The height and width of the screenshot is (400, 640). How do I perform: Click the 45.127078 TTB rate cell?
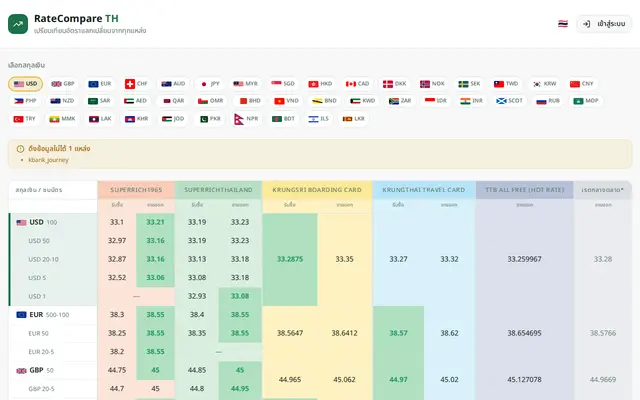tap(524, 380)
